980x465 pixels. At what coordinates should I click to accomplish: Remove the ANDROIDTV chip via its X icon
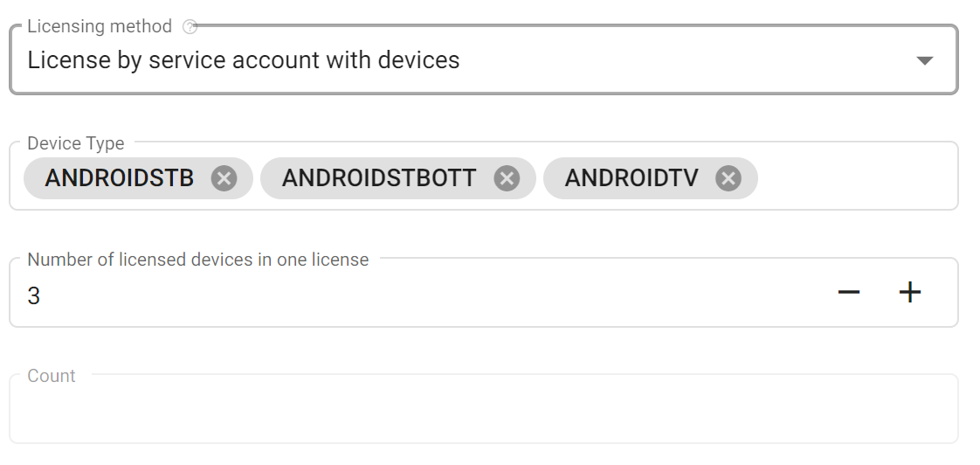[728, 178]
